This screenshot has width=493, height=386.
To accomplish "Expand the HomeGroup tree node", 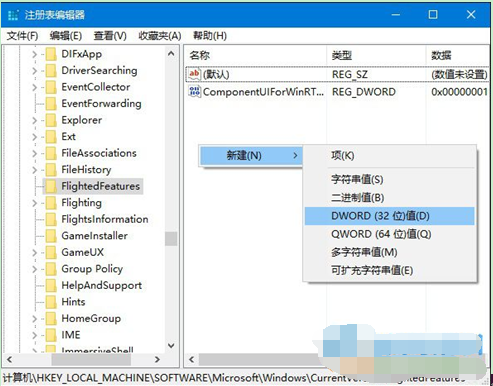I will click(x=34, y=319).
